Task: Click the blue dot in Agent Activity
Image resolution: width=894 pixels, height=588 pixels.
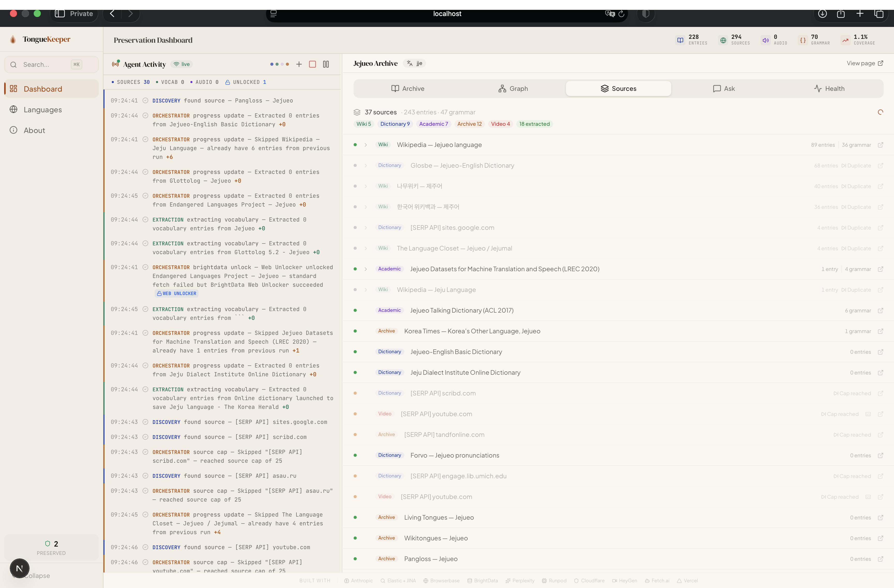Action: [272, 64]
